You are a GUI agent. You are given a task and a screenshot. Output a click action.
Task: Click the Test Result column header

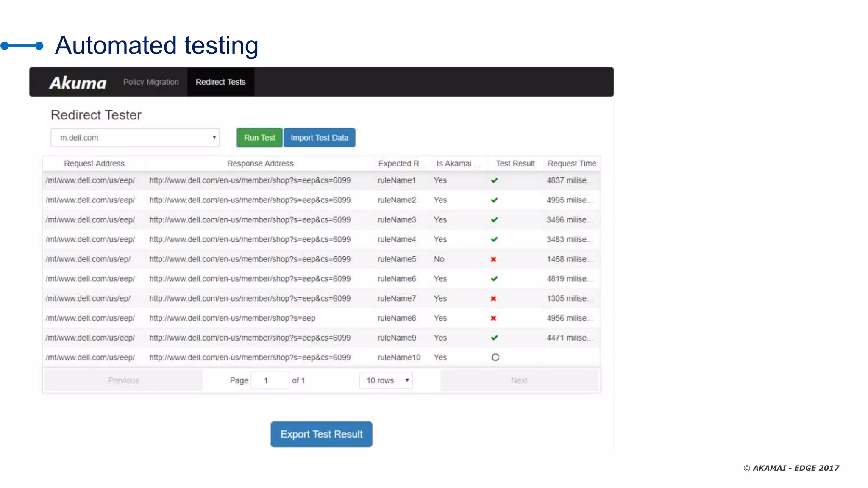(515, 164)
